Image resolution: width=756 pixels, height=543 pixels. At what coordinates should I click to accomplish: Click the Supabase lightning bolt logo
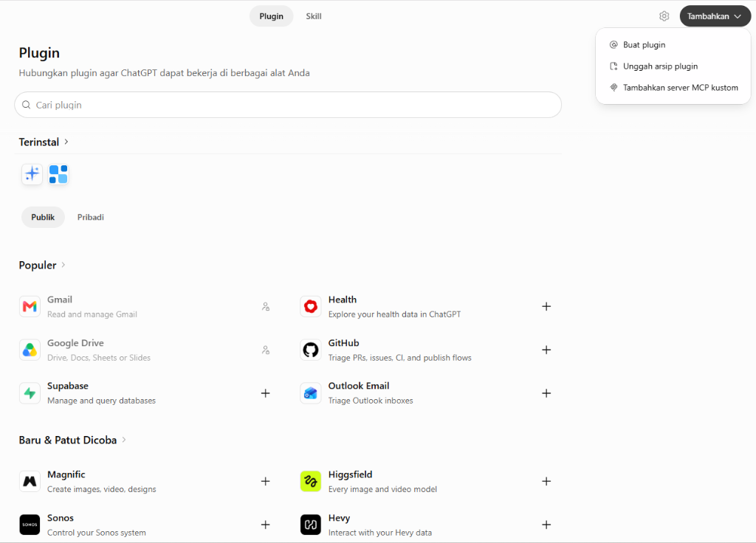[30, 393]
